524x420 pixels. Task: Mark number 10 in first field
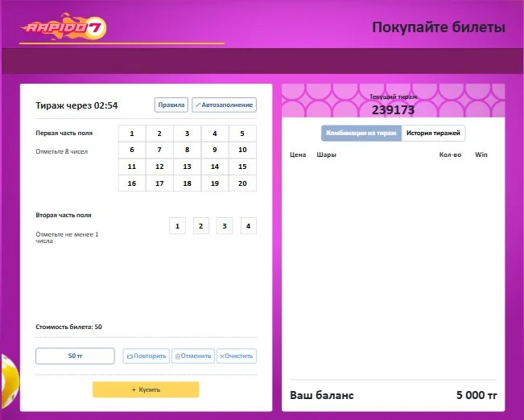pos(242,150)
